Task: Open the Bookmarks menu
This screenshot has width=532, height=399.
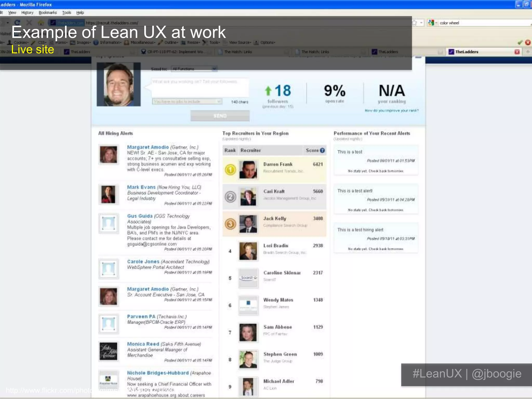Action: [48, 12]
